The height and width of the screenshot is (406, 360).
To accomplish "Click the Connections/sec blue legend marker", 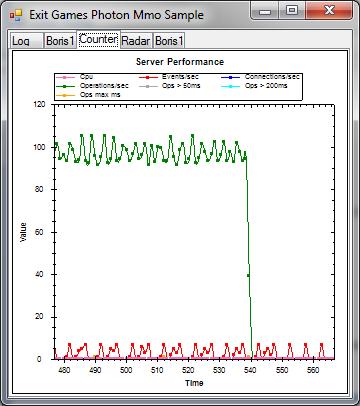I will pyautogui.click(x=231, y=78).
